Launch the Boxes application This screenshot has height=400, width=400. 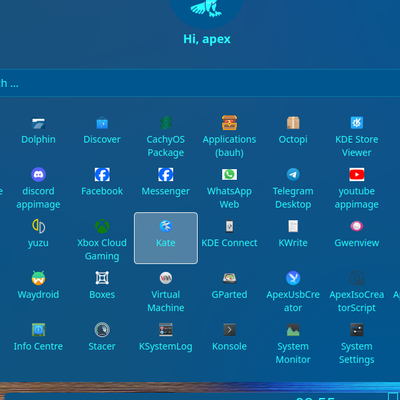click(102, 278)
